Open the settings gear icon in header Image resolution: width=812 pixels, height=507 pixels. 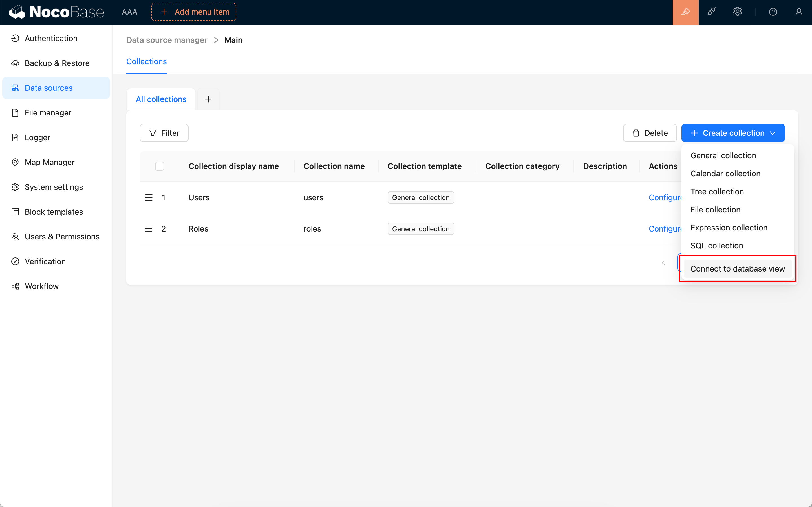coord(737,12)
